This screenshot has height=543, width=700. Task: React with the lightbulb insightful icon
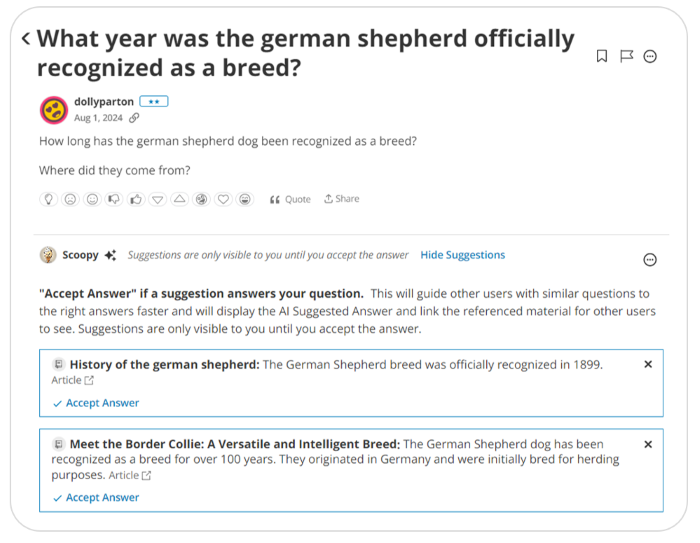[x=48, y=199]
